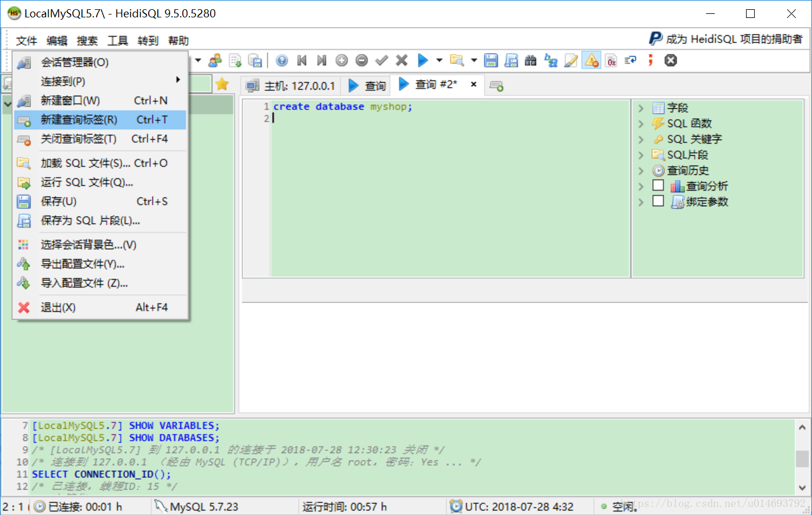The image size is (812, 515).
Task: Choose 加载 SQL 文件(S) menu entry
Action: (100, 163)
